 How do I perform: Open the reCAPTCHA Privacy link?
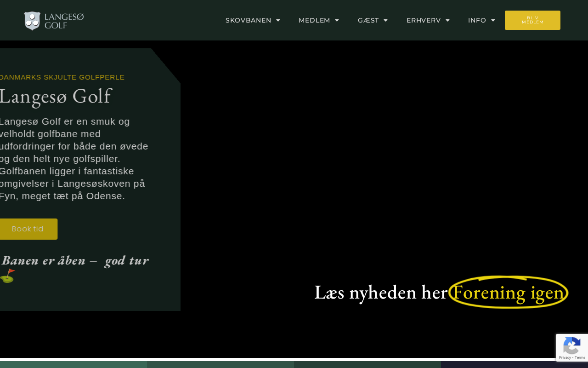coord(565,357)
